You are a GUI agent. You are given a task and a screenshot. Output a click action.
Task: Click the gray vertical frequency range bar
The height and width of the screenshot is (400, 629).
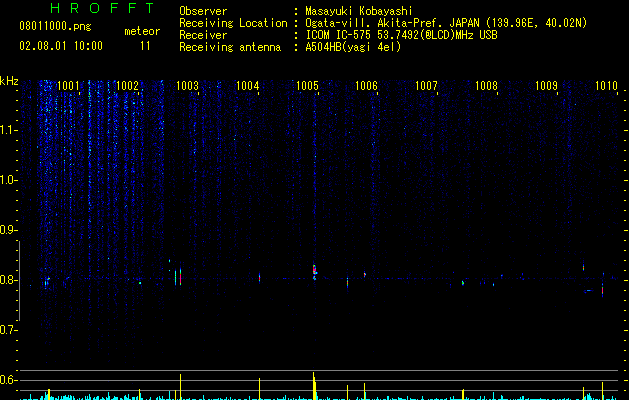(x=19, y=281)
